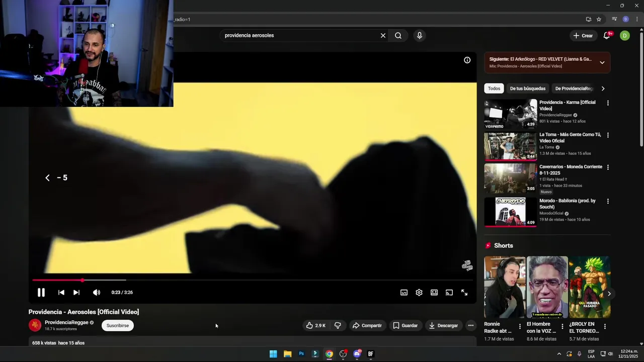The image size is (644, 362).
Task: Clear the search box text
Action: (383, 35)
